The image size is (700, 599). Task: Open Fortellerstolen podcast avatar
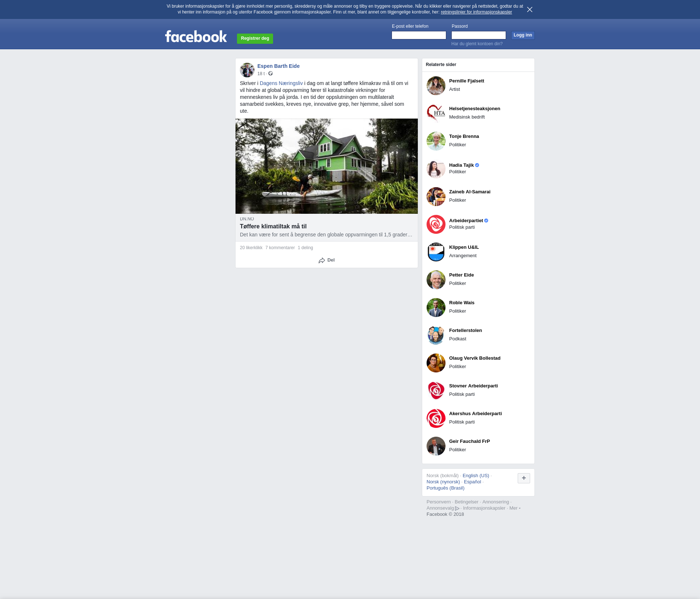(x=436, y=335)
